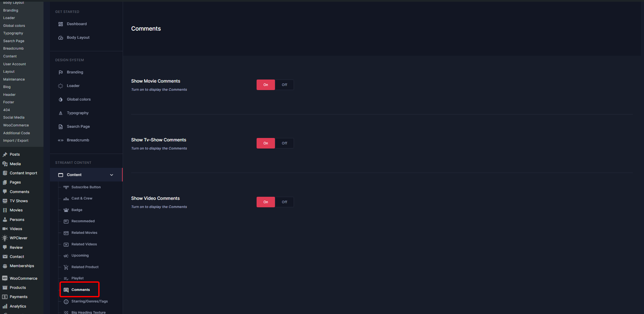Image resolution: width=644 pixels, height=314 pixels.
Task: Turn off Show Video Comments
Action: pos(284,202)
